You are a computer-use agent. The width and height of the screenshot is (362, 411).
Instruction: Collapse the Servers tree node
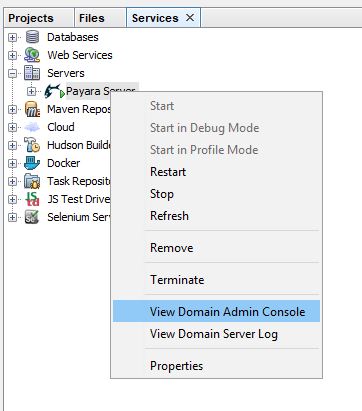pos(12,73)
